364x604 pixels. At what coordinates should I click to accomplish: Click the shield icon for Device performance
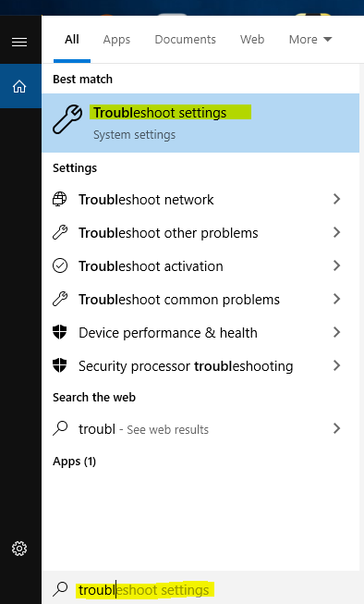[60, 332]
